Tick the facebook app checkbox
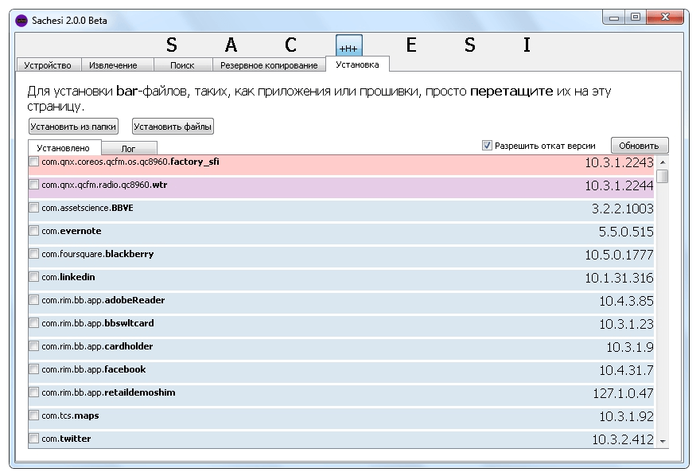The height and width of the screenshot is (476, 700). tap(34, 369)
